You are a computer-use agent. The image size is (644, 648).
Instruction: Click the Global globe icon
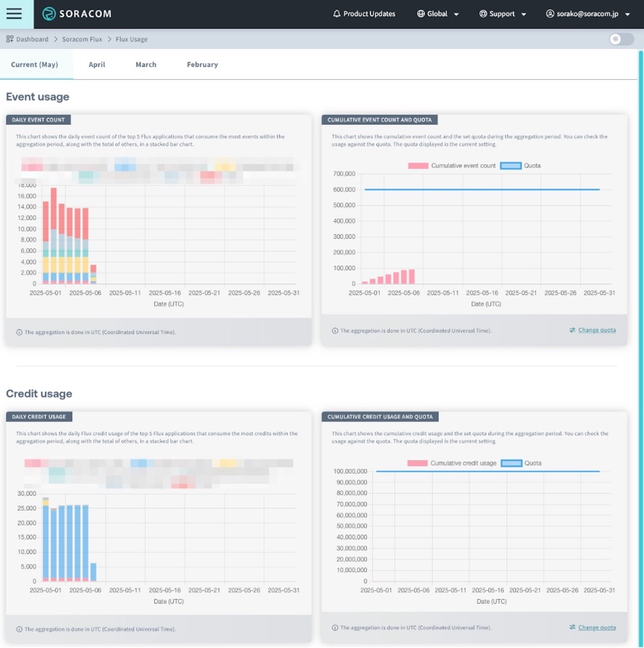click(x=420, y=14)
